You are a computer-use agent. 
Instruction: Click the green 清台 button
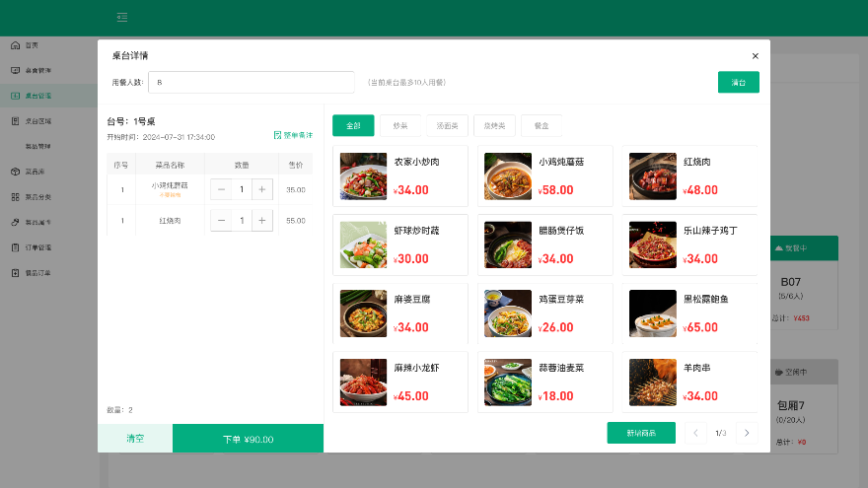(x=739, y=83)
